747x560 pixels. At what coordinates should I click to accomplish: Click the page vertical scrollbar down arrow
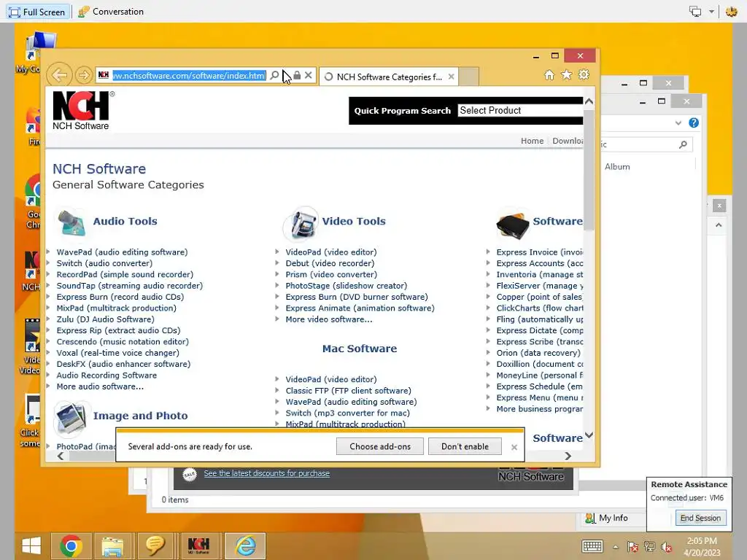(x=589, y=435)
